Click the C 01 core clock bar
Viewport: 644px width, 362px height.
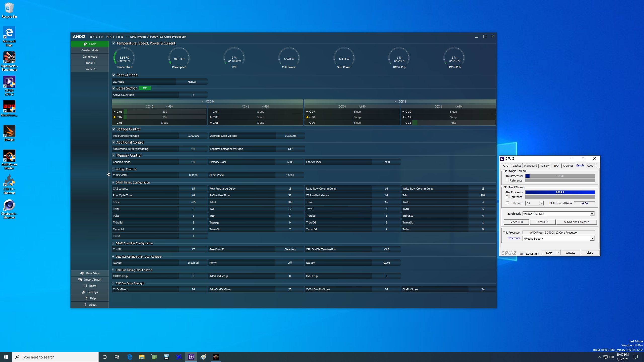coord(165,112)
